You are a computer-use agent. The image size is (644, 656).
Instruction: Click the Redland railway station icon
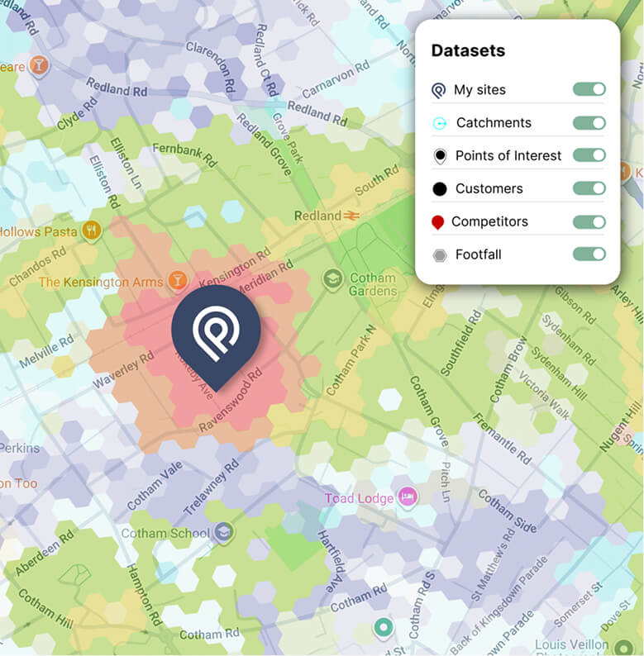tap(351, 216)
